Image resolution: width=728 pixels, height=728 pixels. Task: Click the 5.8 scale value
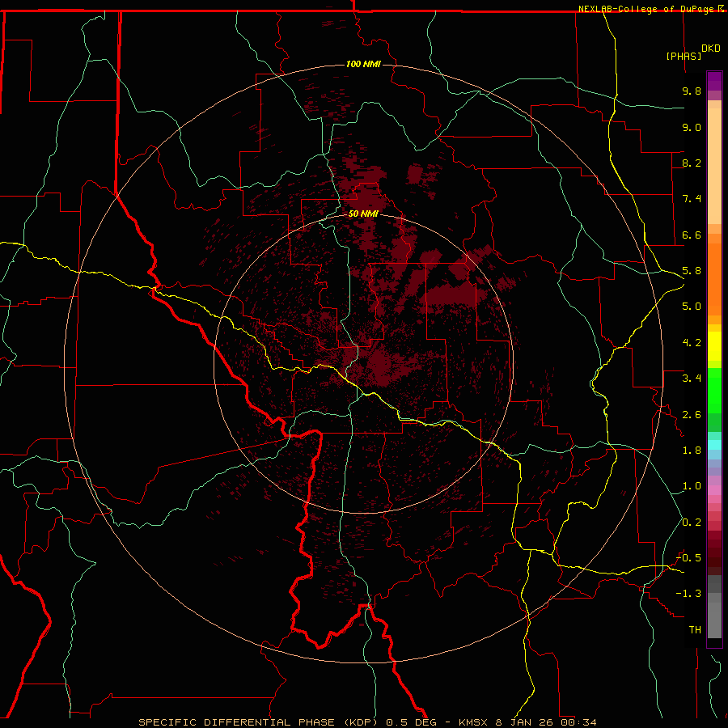point(692,271)
